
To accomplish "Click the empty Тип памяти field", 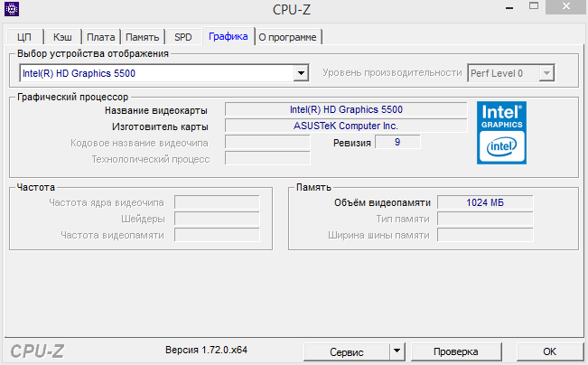I will click(485, 219).
